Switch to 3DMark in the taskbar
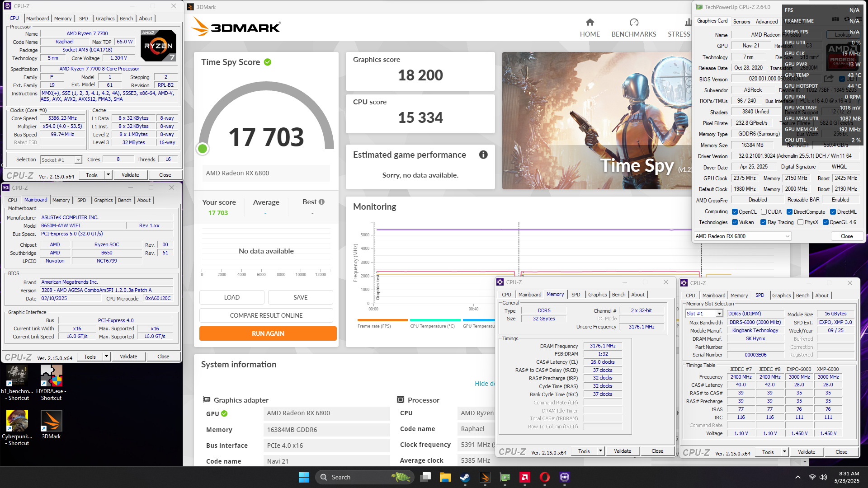Image resolution: width=868 pixels, height=488 pixels. 485,477
